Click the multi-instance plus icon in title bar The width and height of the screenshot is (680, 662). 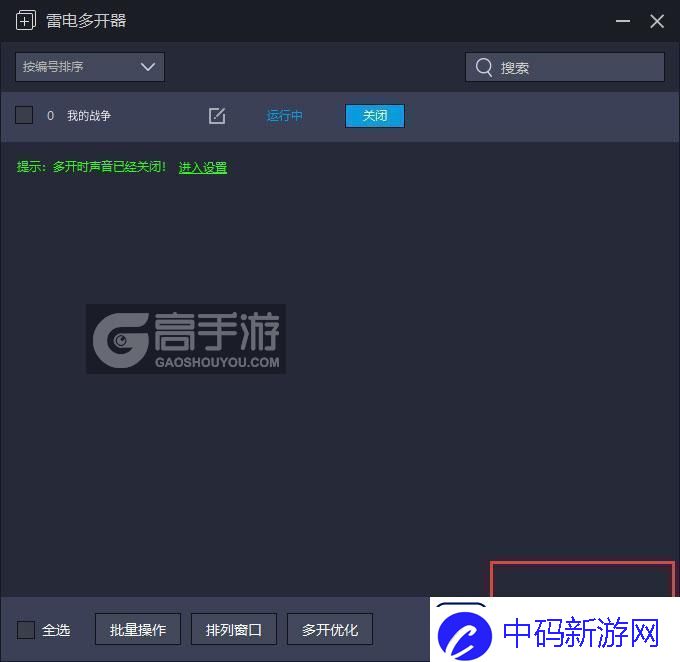[26, 20]
